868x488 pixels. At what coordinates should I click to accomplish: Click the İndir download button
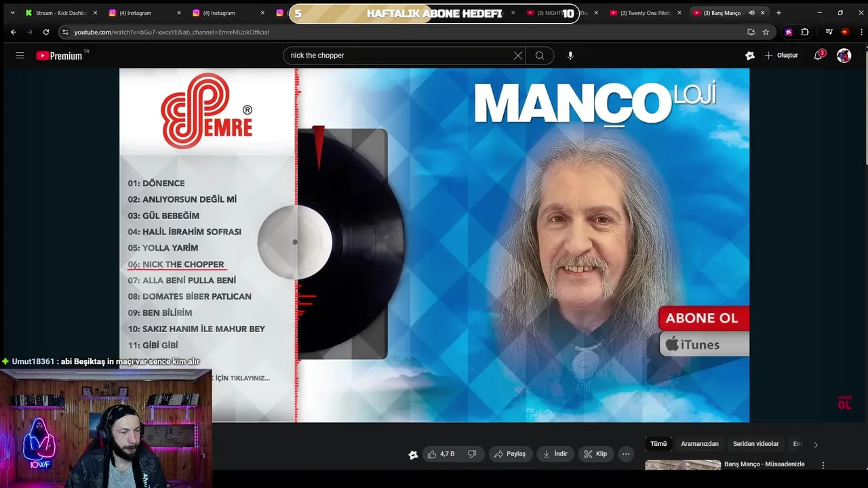click(x=555, y=454)
